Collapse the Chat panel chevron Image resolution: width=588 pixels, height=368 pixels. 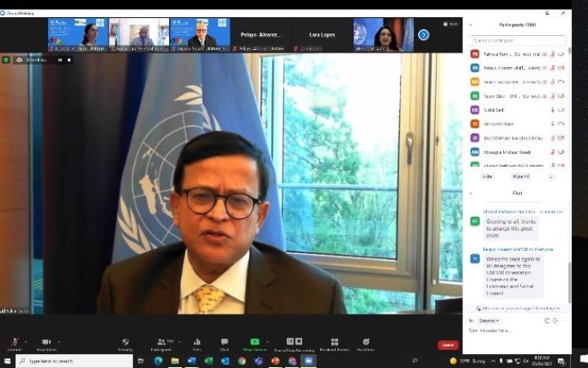[471, 193]
